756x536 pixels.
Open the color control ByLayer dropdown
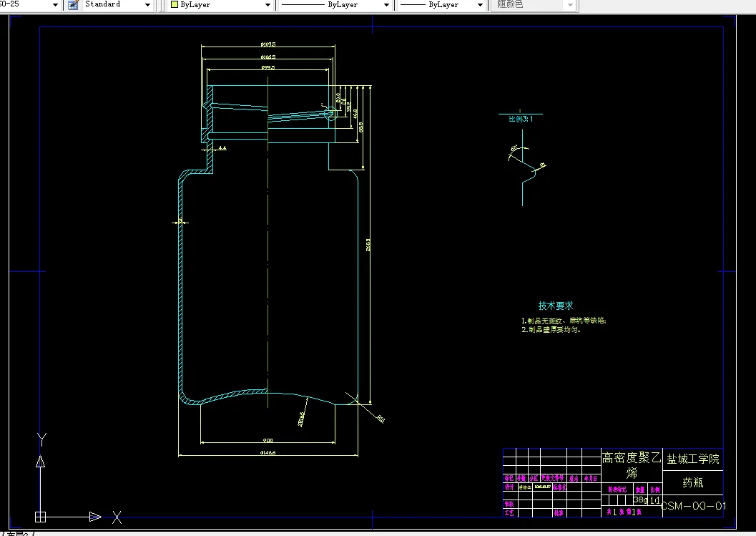point(267,5)
